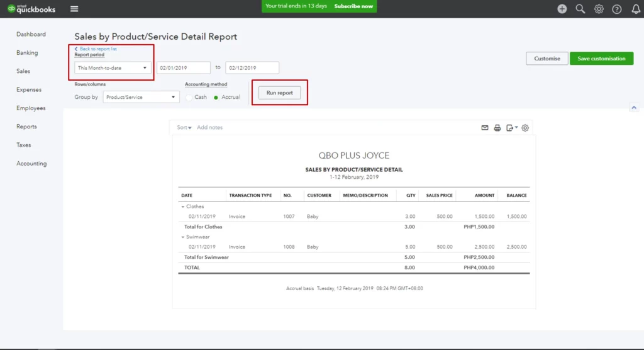Open the Report period dropdown
Screen dimensions: 644x350
point(113,68)
